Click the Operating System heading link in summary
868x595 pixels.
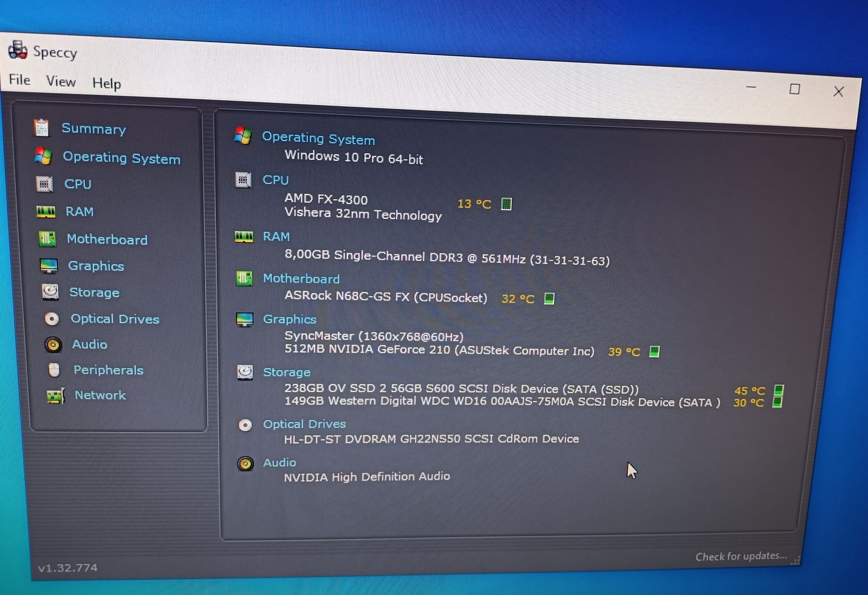click(x=319, y=138)
